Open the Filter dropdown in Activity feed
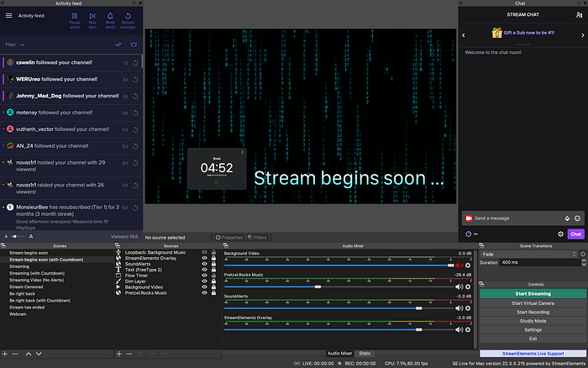The image size is (588, 368). (x=15, y=45)
